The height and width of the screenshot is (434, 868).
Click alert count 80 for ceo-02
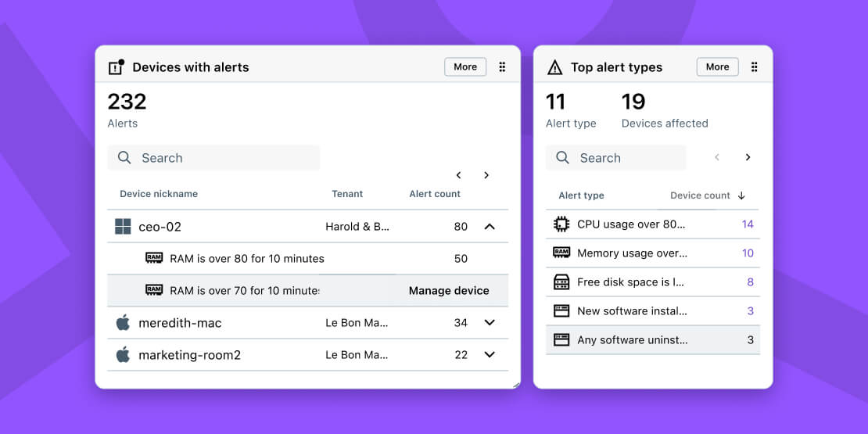click(x=461, y=227)
